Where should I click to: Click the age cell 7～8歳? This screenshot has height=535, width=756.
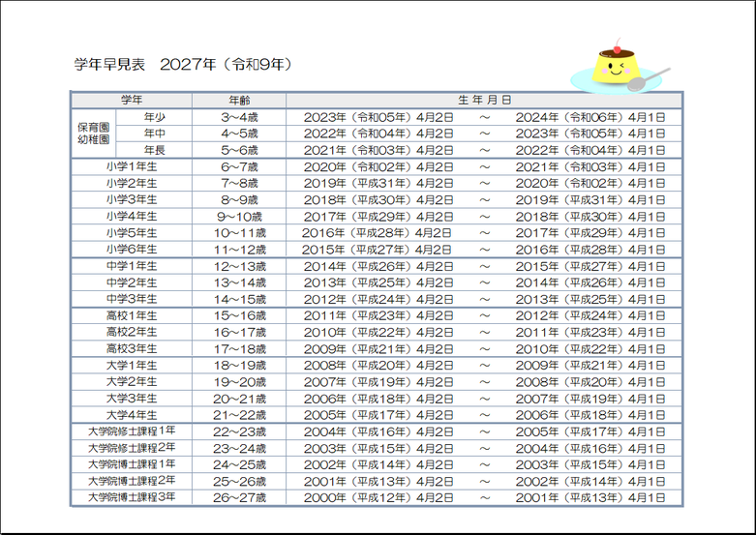[239, 183]
